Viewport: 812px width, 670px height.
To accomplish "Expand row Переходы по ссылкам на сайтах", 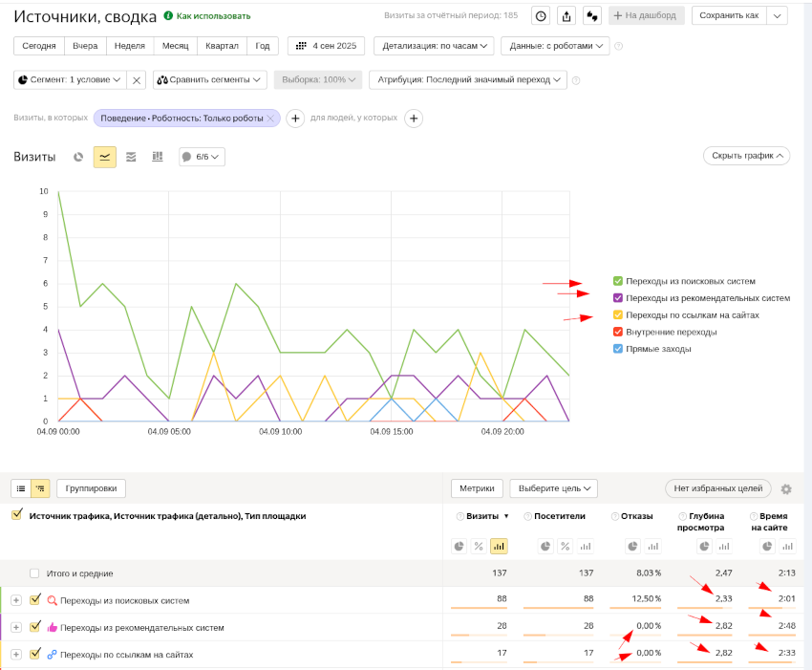I will coord(16,655).
